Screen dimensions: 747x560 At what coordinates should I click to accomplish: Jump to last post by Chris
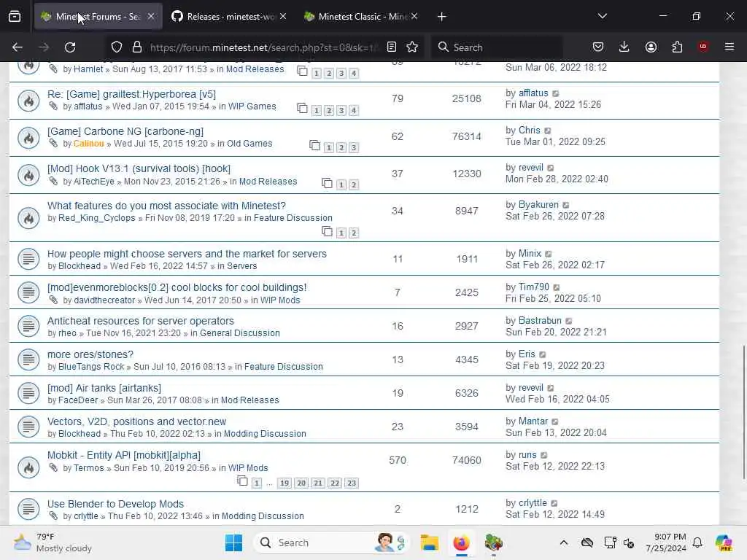(548, 131)
